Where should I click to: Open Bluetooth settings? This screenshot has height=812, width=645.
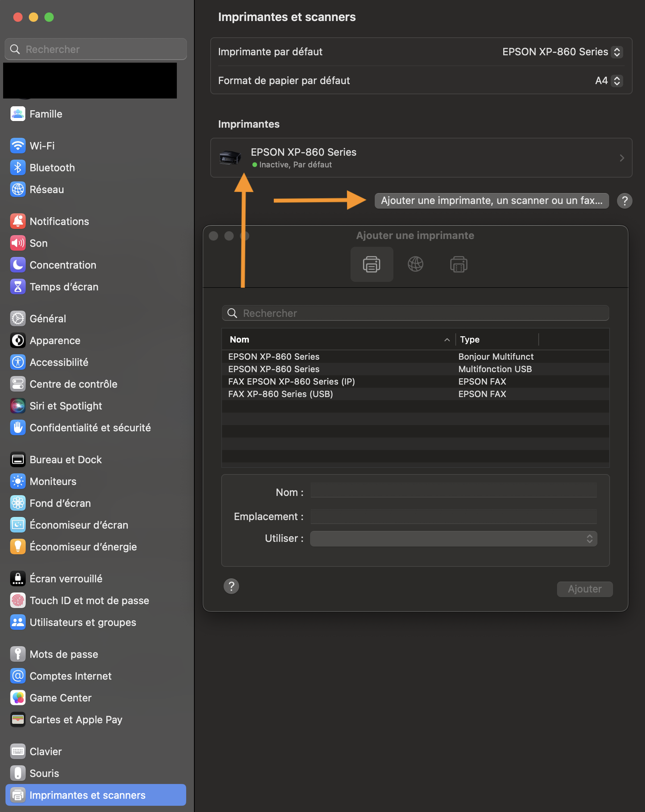[95, 168]
